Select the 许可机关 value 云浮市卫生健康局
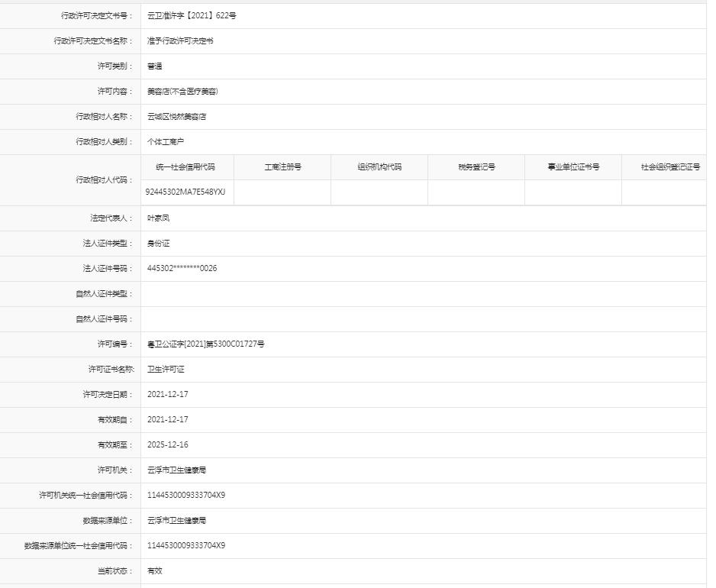716x588 pixels. click(176, 470)
